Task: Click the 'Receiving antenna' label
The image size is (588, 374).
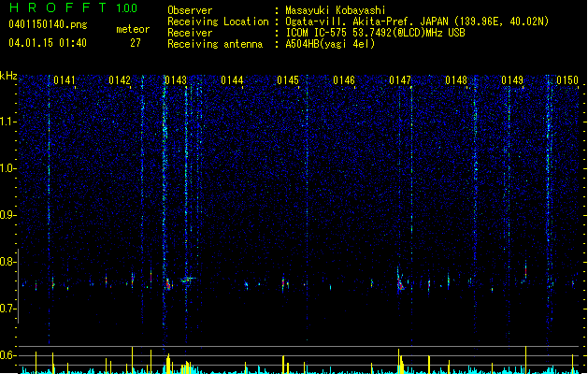Action: point(215,44)
